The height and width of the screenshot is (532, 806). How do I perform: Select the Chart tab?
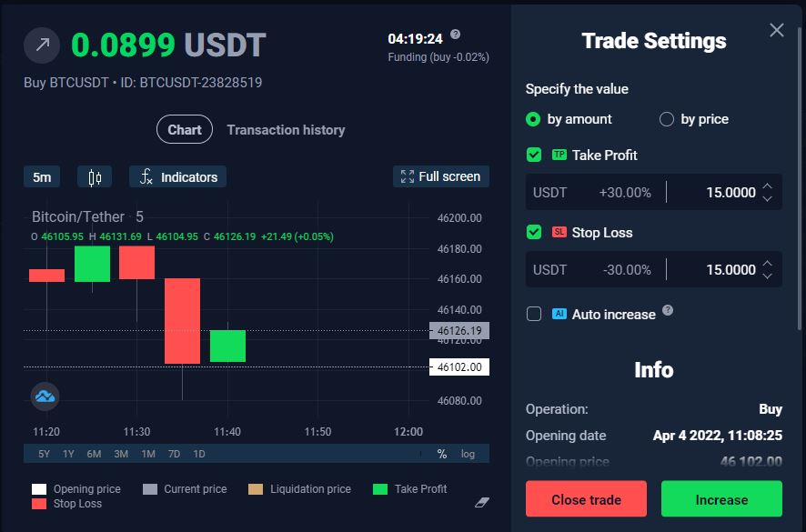[x=185, y=130]
